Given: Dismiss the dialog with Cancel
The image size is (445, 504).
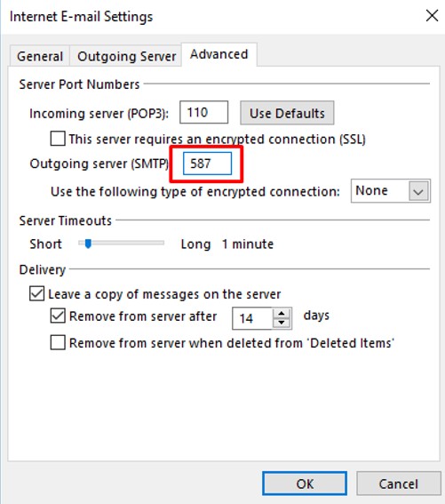Looking at the screenshot, I should coord(399,484).
